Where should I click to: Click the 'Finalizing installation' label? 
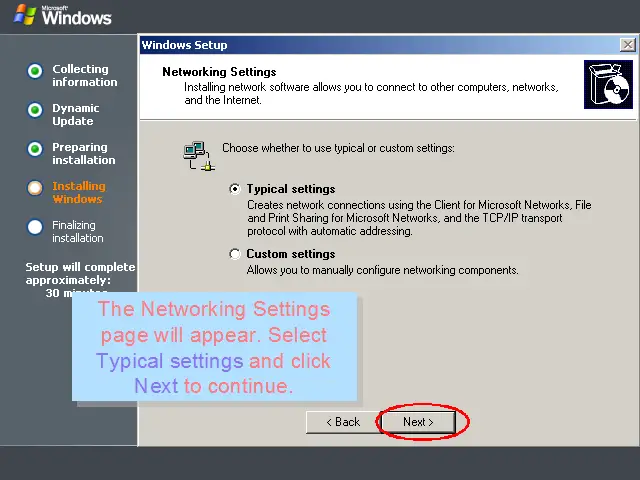pyautogui.click(x=78, y=231)
